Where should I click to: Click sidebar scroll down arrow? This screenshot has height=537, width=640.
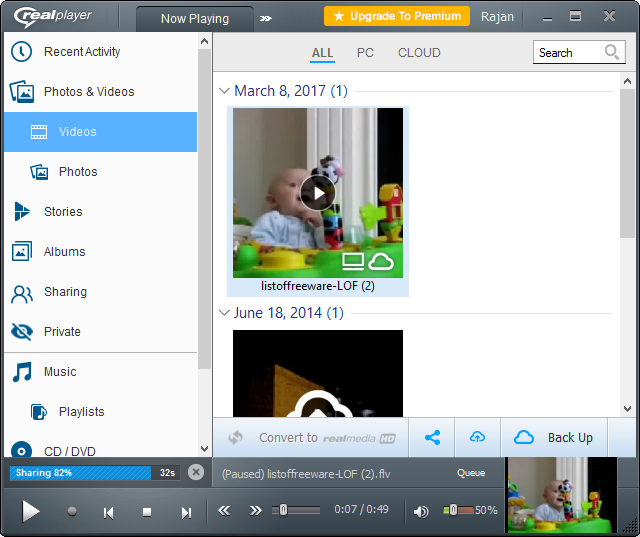pyautogui.click(x=204, y=449)
